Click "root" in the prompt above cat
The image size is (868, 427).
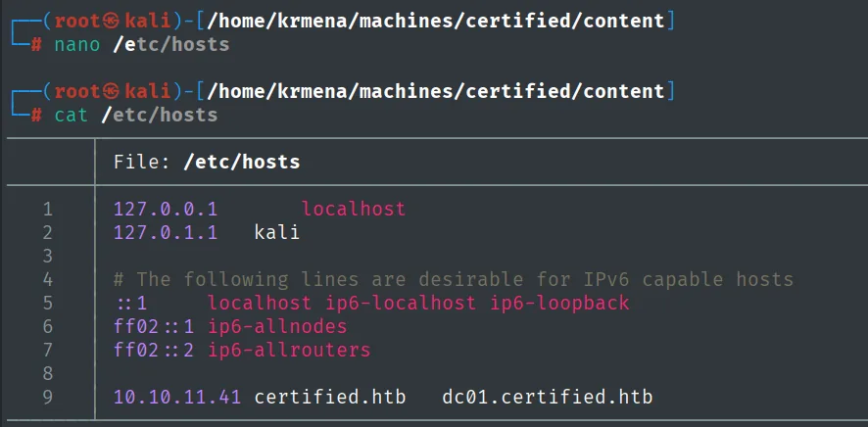pos(77,91)
